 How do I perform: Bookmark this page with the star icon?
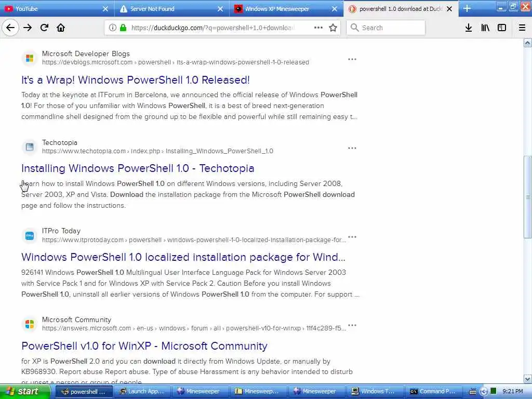[x=333, y=28]
